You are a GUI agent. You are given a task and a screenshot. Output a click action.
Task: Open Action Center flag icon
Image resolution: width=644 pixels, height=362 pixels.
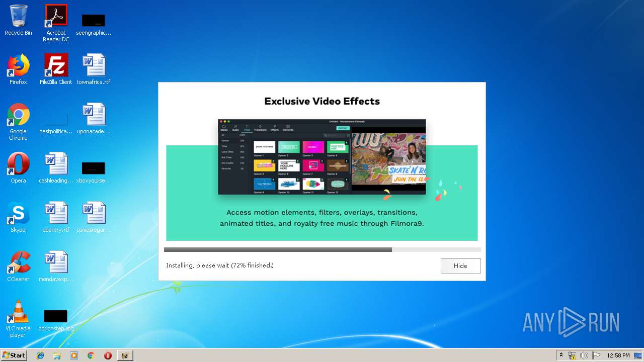(x=596, y=355)
